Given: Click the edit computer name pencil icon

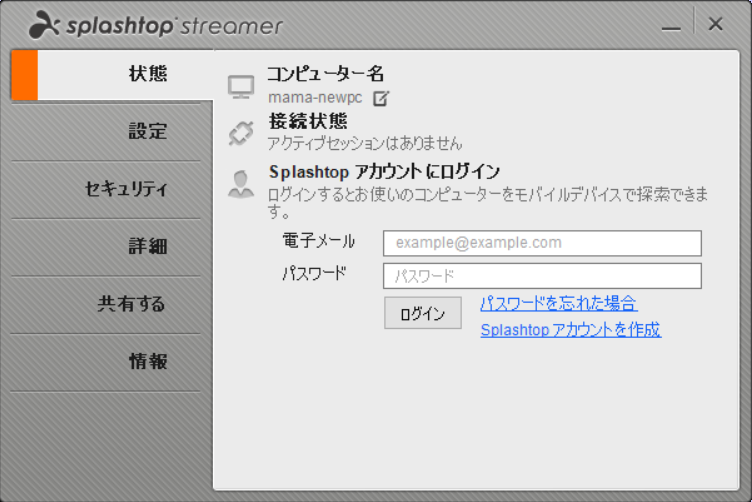Looking at the screenshot, I should [381, 98].
